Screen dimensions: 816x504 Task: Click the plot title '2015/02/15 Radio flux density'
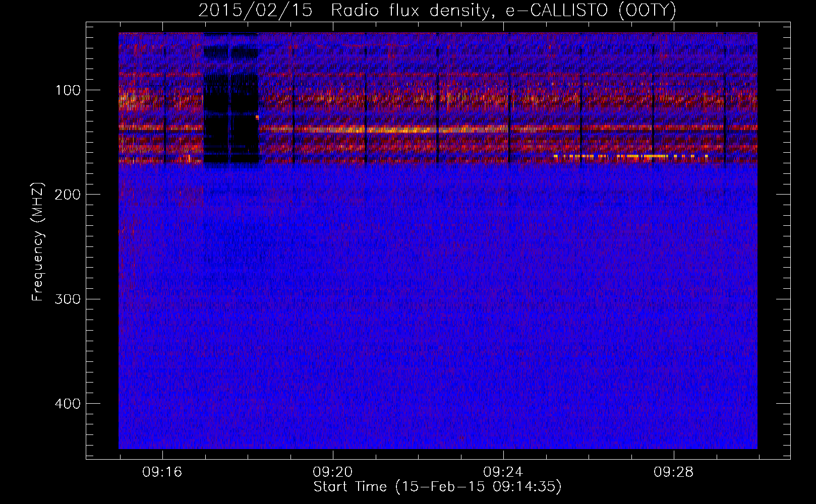[437, 10]
